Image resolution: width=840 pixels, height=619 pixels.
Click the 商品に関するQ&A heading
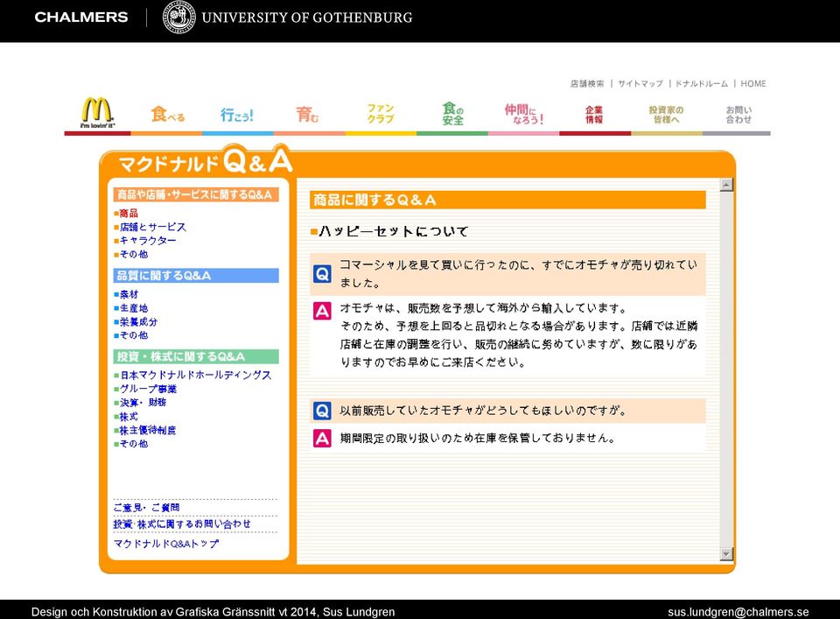[x=507, y=200]
